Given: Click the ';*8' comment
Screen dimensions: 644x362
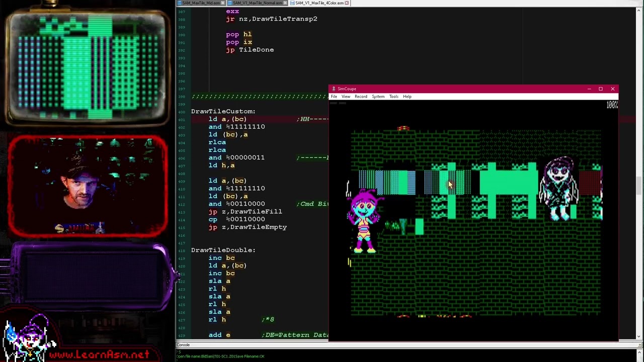Looking at the screenshot, I should click(x=268, y=319).
